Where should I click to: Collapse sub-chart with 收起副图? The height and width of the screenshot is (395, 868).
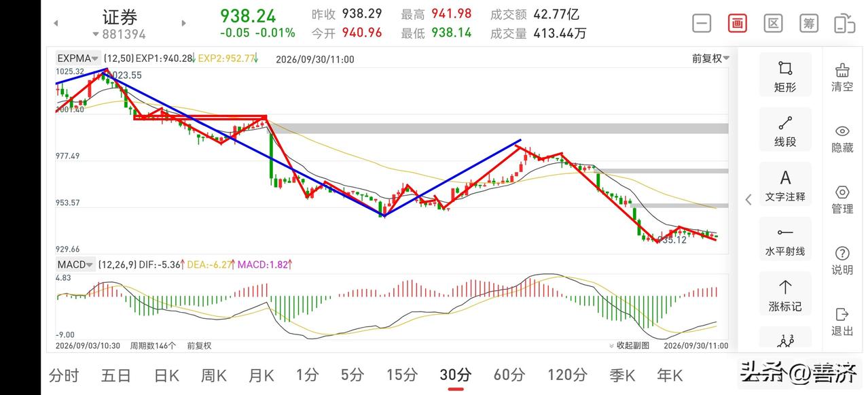pos(629,345)
